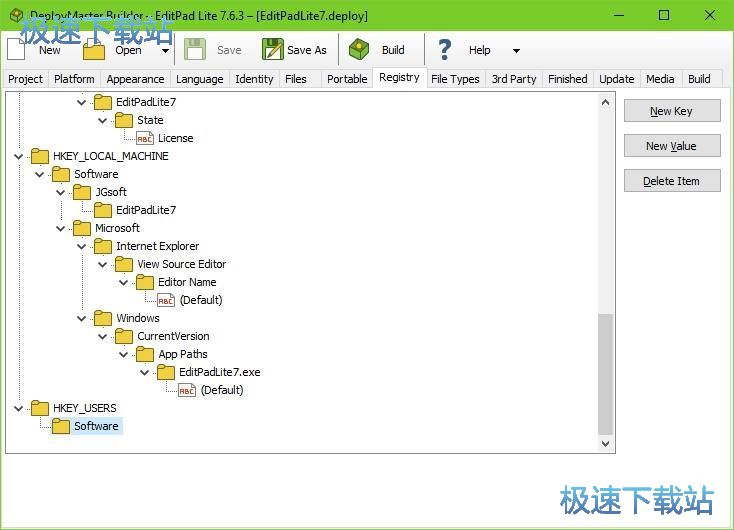Click the DeployMaster app icon in title bar
This screenshot has height=530, width=734.
(16, 15)
